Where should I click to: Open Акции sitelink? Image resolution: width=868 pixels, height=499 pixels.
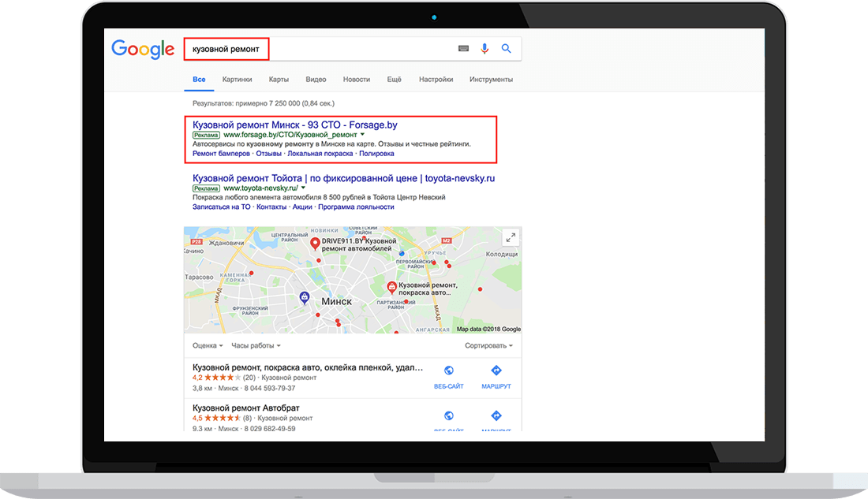(302, 207)
